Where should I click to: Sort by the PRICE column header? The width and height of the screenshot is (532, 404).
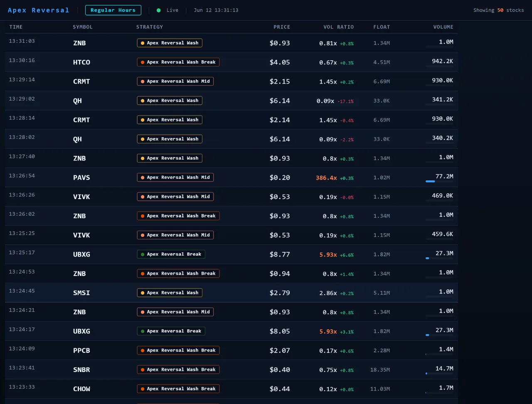(x=282, y=27)
